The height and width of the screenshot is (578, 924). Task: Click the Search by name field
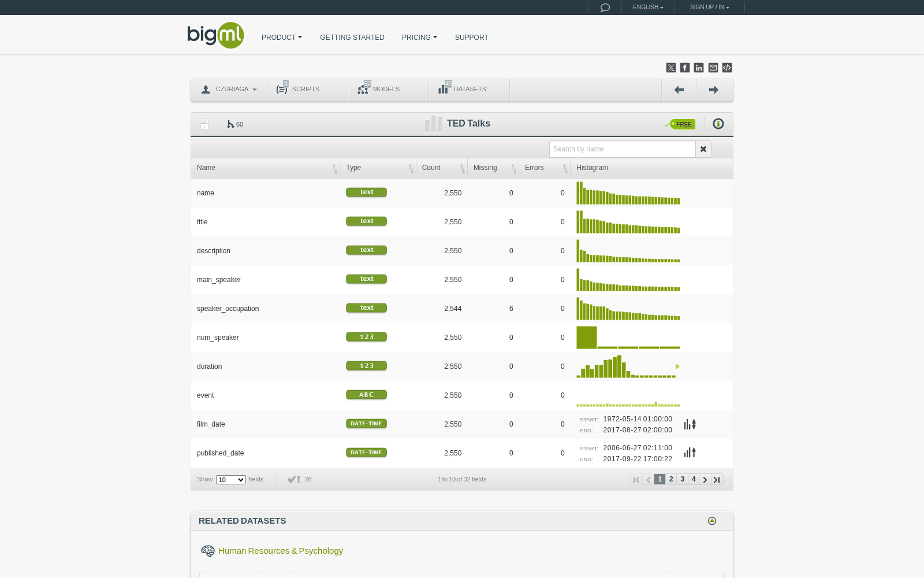coord(623,149)
